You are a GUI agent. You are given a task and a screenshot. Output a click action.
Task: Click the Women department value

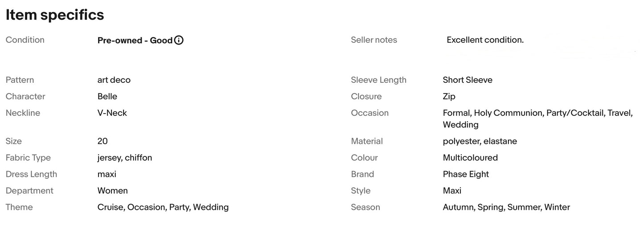(x=112, y=191)
